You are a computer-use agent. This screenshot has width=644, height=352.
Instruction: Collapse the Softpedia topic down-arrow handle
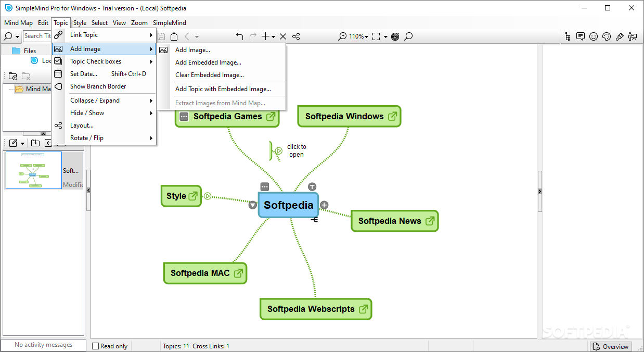point(253,205)
